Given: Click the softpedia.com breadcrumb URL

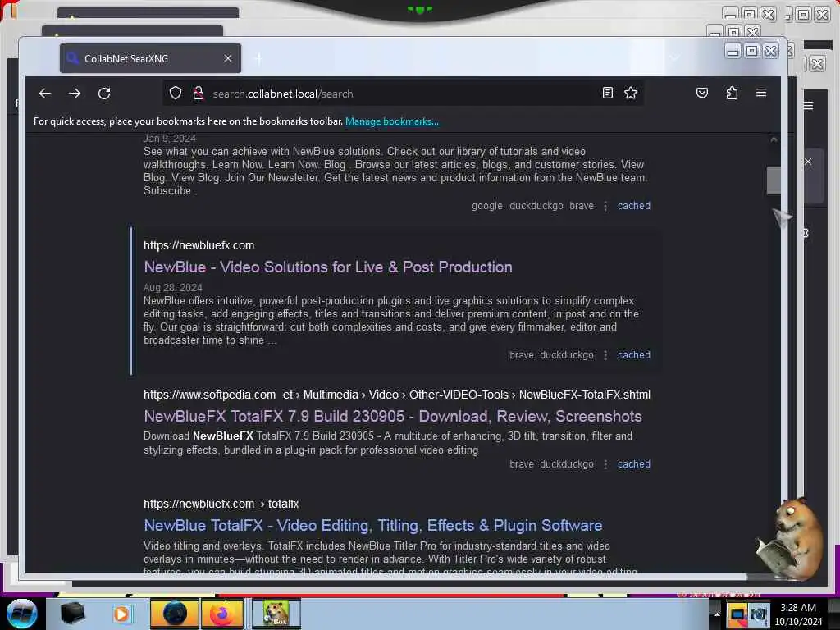Looking at the screenshot, I should click(397, 395).
